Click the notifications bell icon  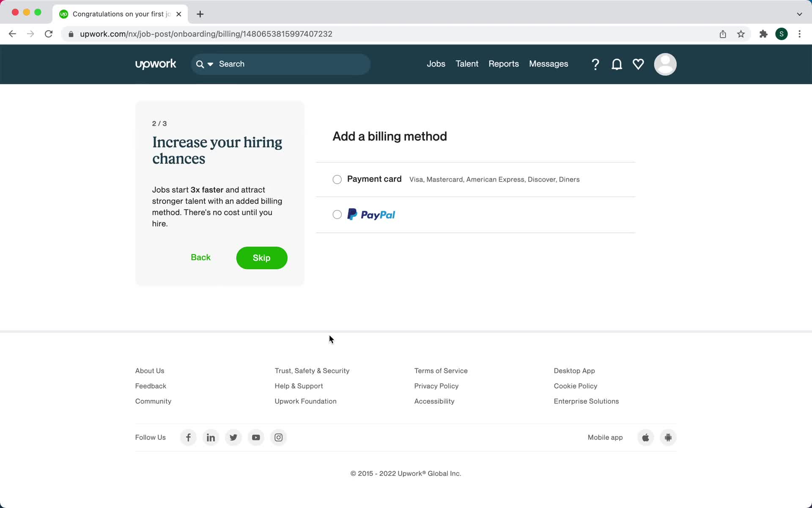pos(617,64)
